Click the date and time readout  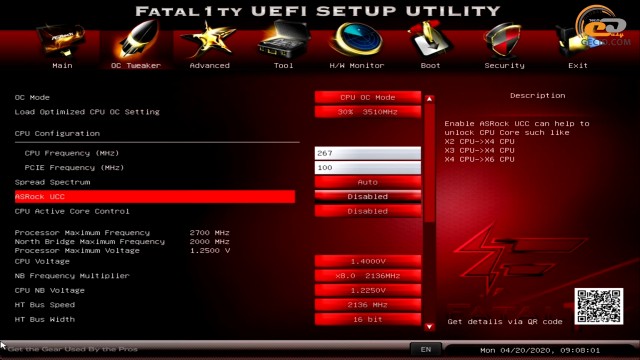pos(540,350)
